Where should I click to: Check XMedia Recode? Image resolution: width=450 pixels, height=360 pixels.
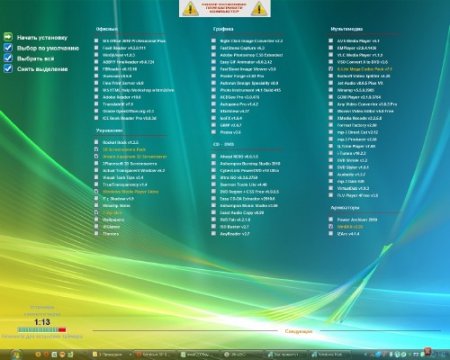click(x=331, y=118)
